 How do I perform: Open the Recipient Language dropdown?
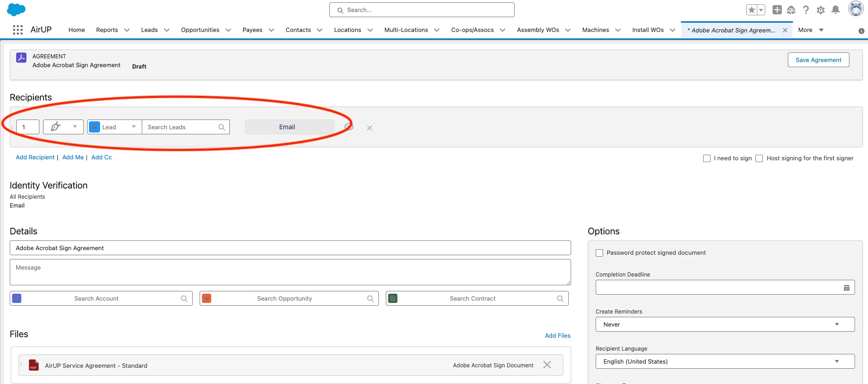click(725, 361)
